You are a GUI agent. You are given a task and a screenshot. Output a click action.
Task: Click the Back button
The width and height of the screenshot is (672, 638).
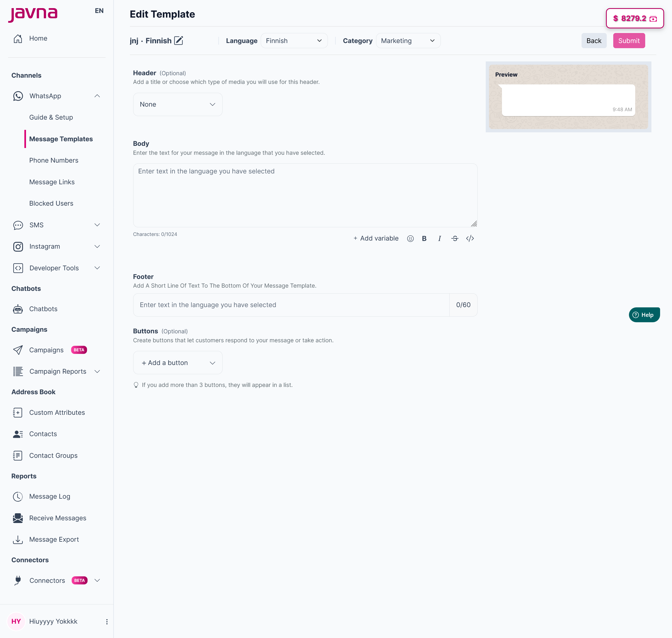click(594, 41)
